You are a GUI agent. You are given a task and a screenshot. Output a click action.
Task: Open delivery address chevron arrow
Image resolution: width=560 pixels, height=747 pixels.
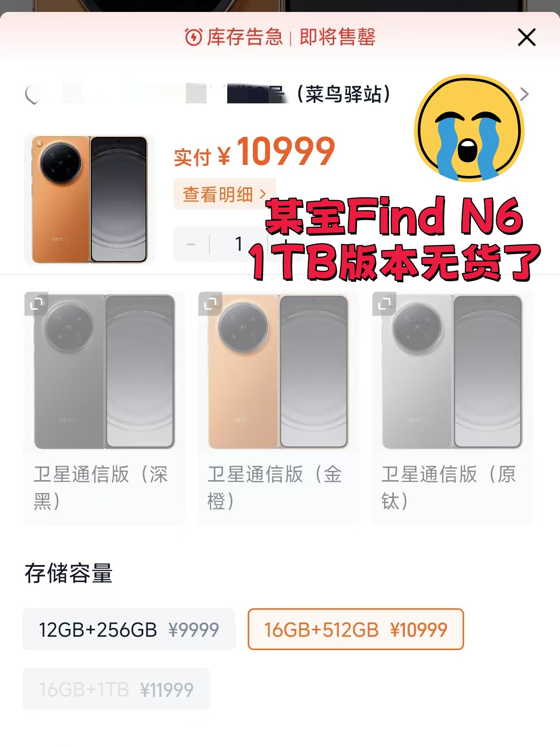click(x=524, y=94)
